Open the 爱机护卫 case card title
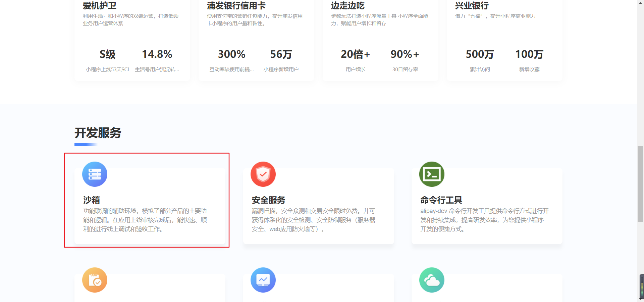This screenshot has height=302, width=644. point(100,5)
